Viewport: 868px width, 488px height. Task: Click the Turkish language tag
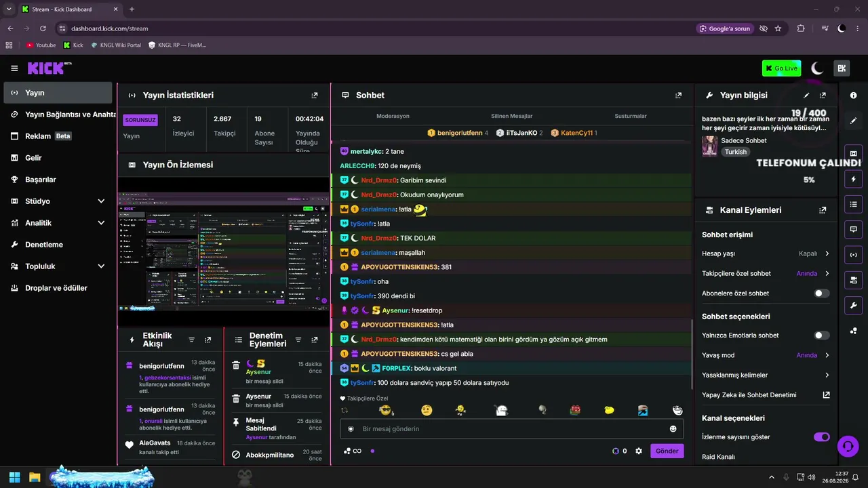tap(736, 152)
